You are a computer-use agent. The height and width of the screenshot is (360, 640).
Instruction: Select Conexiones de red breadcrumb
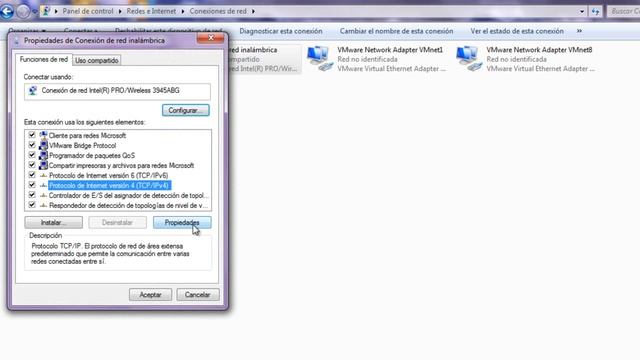218,11
